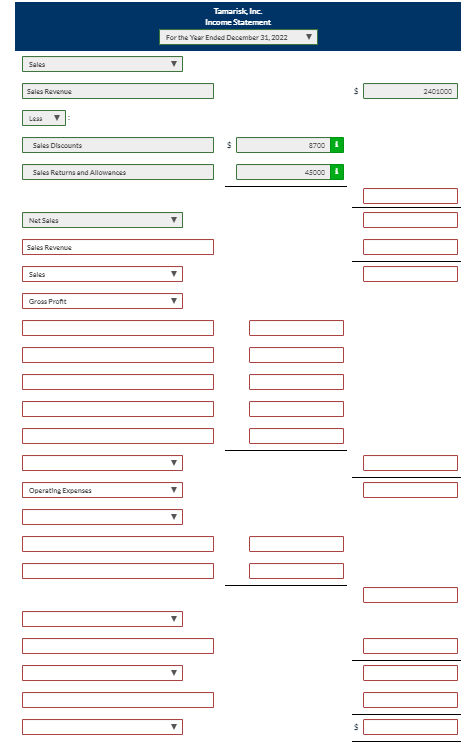
Task: Open the top Sales section dropdown
Action: [102, 64]
